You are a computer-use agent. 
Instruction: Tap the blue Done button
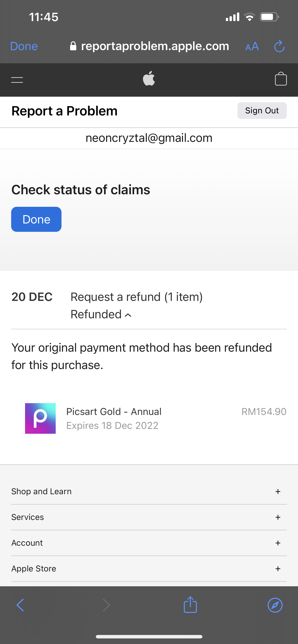pyautogui.click(x=36, y=219)
